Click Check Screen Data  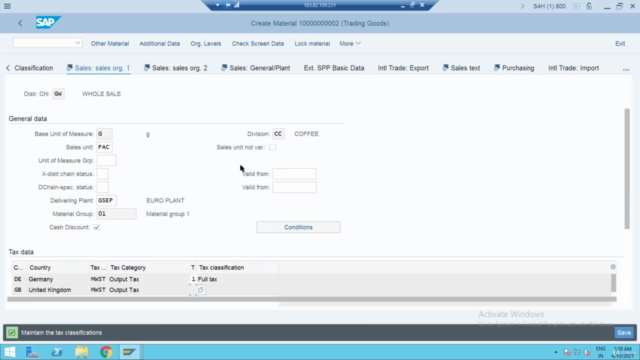258,44
